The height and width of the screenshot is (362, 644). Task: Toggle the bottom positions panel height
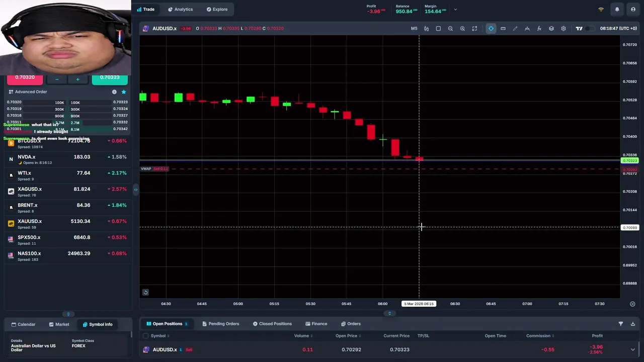coord(389,314)
